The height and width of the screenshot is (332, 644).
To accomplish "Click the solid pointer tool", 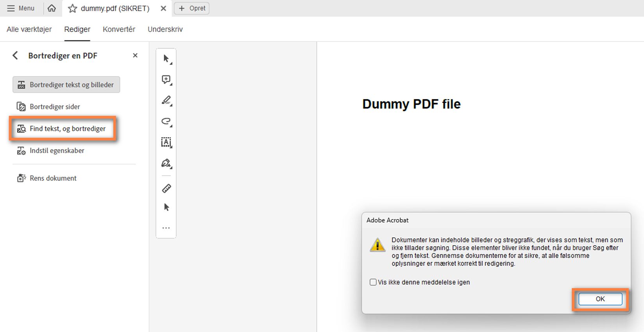I will tap(166, 207).
